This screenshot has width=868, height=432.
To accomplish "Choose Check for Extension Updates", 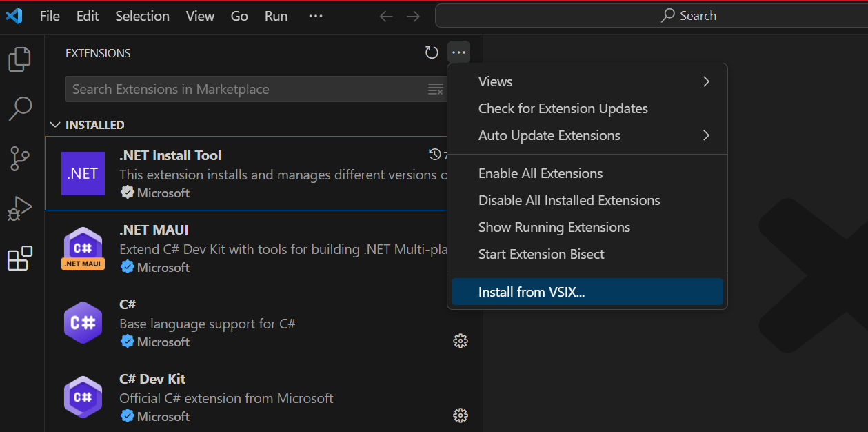I will 587,108.
